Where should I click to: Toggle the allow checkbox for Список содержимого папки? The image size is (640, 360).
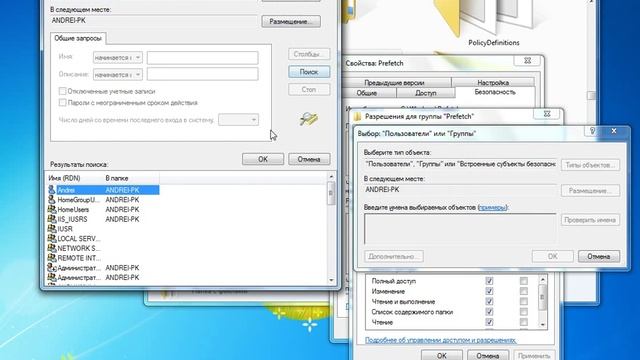(x=489, y=312)
